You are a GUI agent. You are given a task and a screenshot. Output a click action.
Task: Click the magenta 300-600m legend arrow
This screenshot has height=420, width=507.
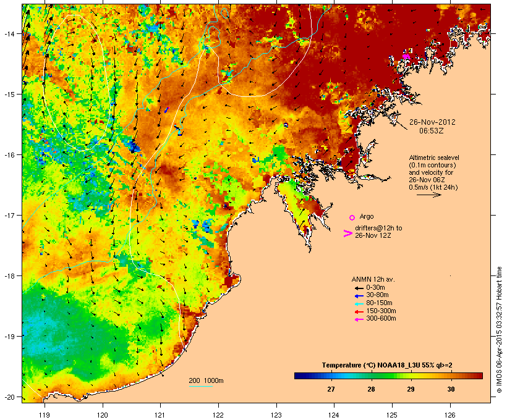359,319
